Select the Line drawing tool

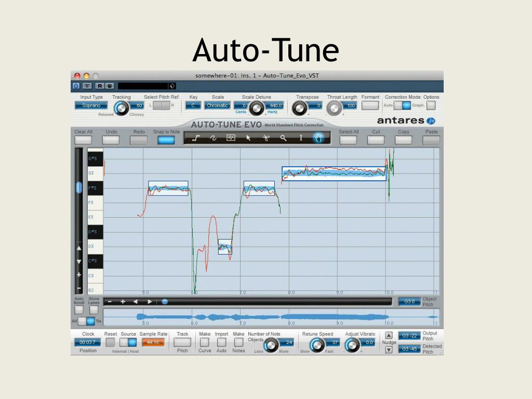click(196, 138)
